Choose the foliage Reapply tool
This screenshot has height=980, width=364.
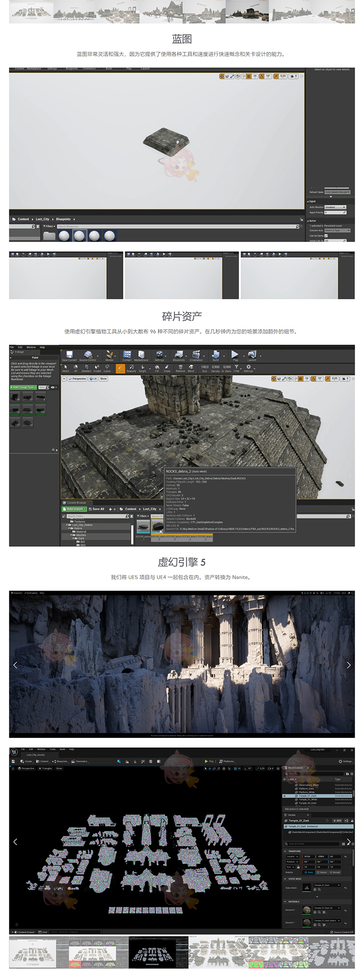pyautogui.click(x=132, y=368)
